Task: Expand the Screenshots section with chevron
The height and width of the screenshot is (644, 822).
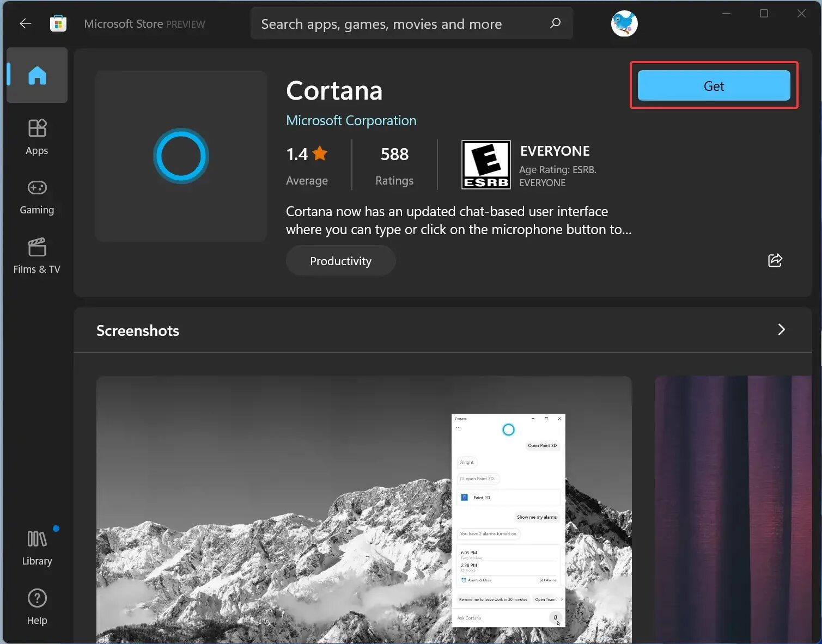Action: (x=781, y=329)
